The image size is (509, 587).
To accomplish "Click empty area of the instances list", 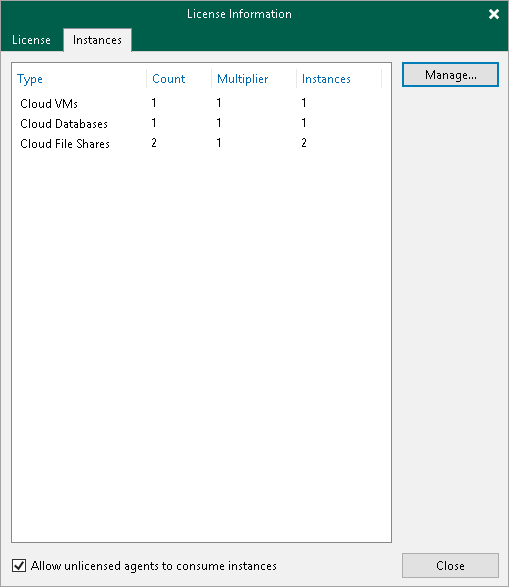I will click(201, 337).
